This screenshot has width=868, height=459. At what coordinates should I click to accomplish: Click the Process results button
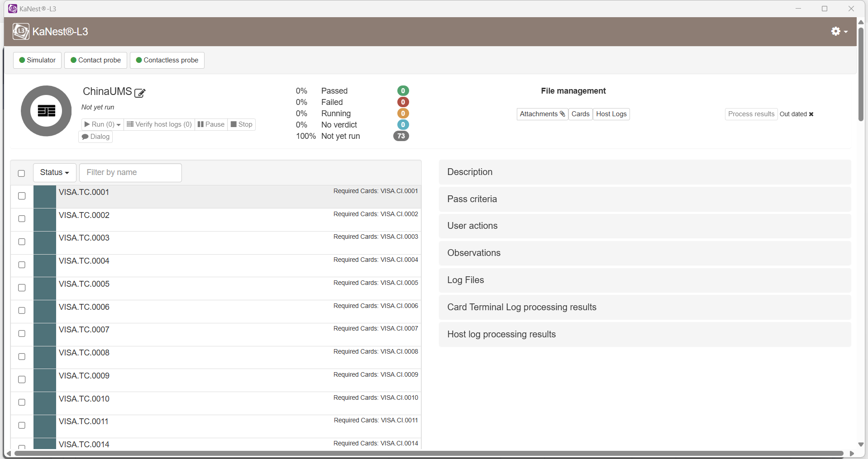751,114
